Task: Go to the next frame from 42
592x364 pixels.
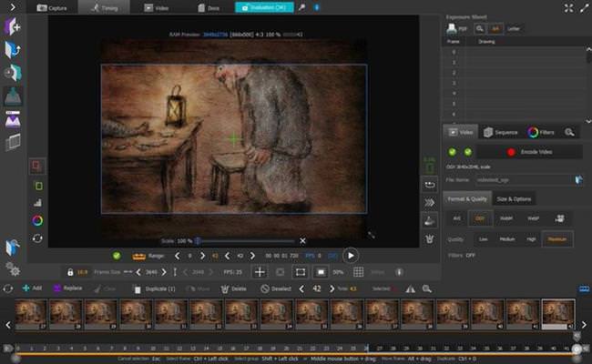Action: (332, 288)
